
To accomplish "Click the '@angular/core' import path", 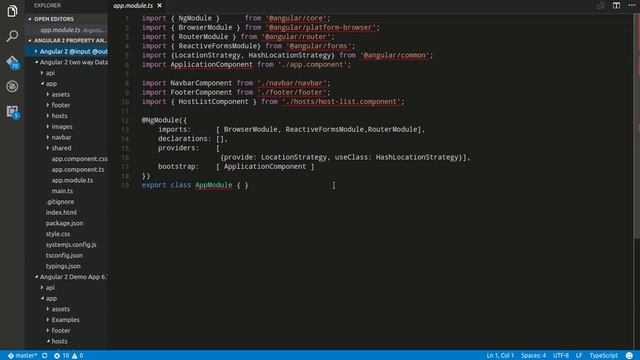I will 296,18.
